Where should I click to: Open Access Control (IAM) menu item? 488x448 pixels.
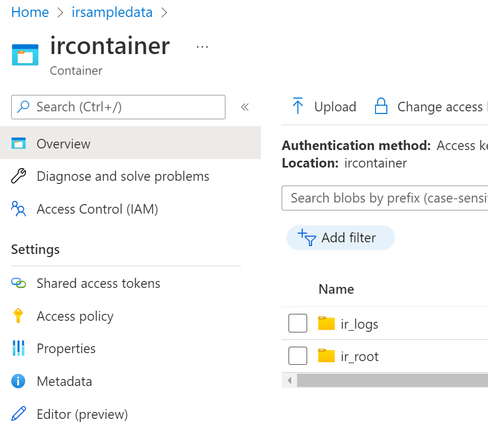[x=97, y=209]
